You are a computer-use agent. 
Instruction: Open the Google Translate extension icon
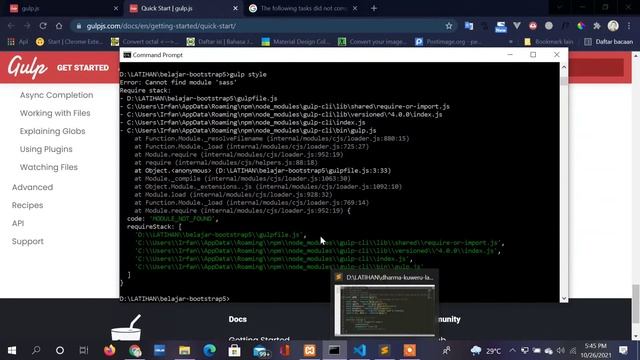[x=469, y=26]
